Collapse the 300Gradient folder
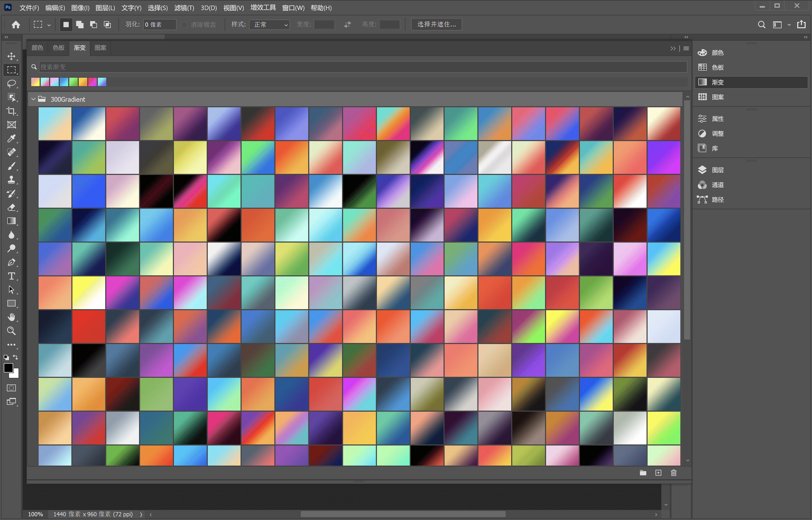 (x=34, y=99)
